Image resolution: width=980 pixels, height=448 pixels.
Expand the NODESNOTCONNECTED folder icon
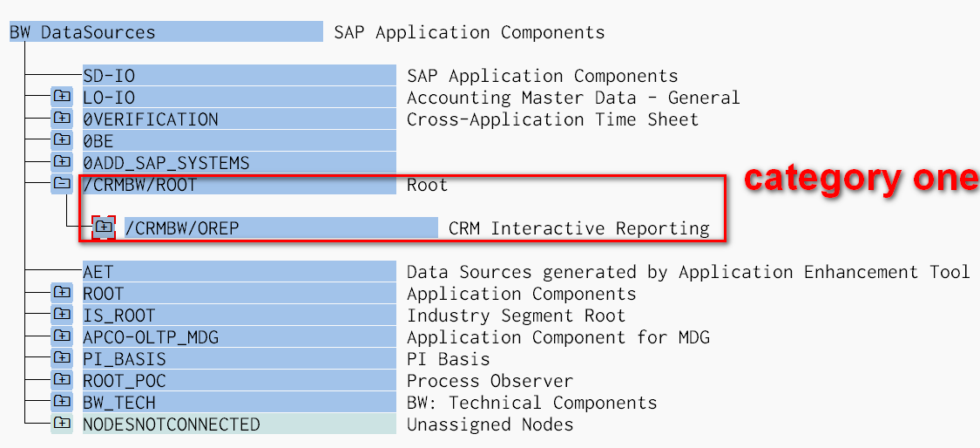[x=61, y=424]
